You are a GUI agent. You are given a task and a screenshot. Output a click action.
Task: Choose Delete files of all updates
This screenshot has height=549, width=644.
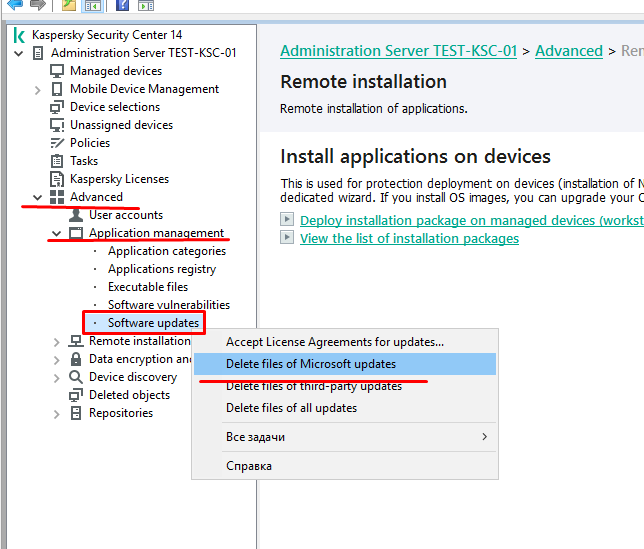pyautogui.click(x=345, y=408)
